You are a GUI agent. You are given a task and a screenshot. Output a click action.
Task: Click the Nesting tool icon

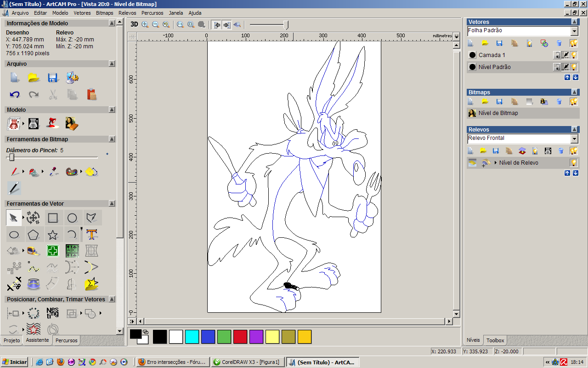(53, 313)
